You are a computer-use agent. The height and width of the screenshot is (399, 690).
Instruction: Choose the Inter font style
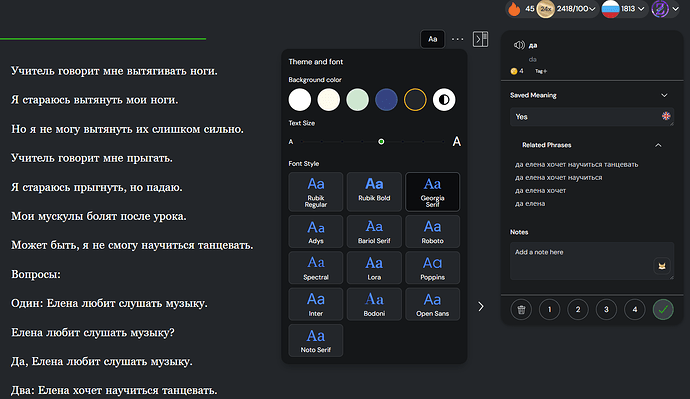316,304
